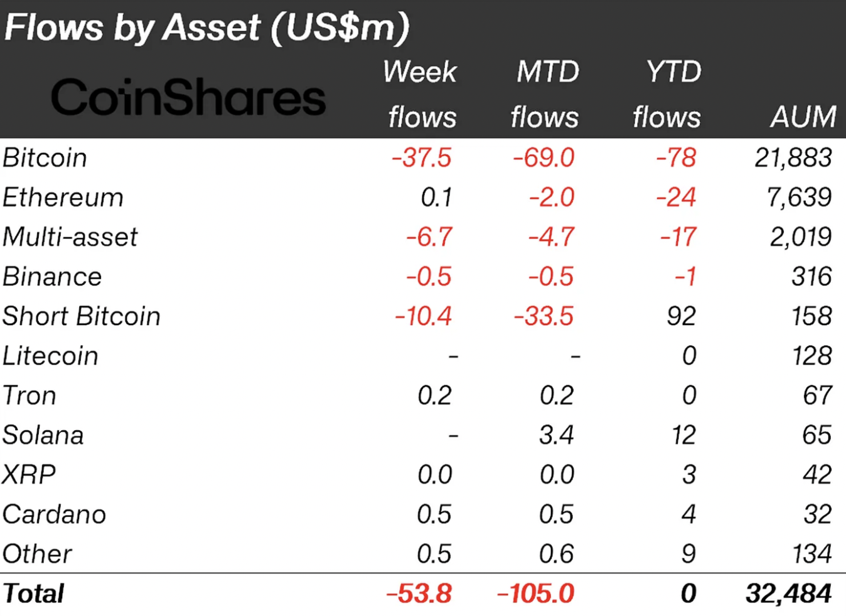Screen dimensions: 846x616
Task: Click the YTD flows column header
Action: (667, 94)
